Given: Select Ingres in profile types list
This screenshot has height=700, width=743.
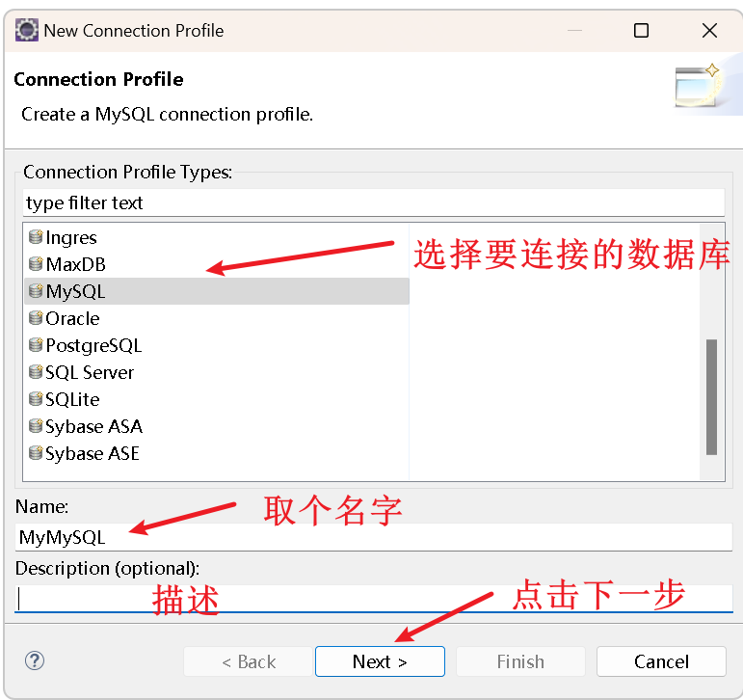Looking at the screenshot, I should click(x=217, y=237).
